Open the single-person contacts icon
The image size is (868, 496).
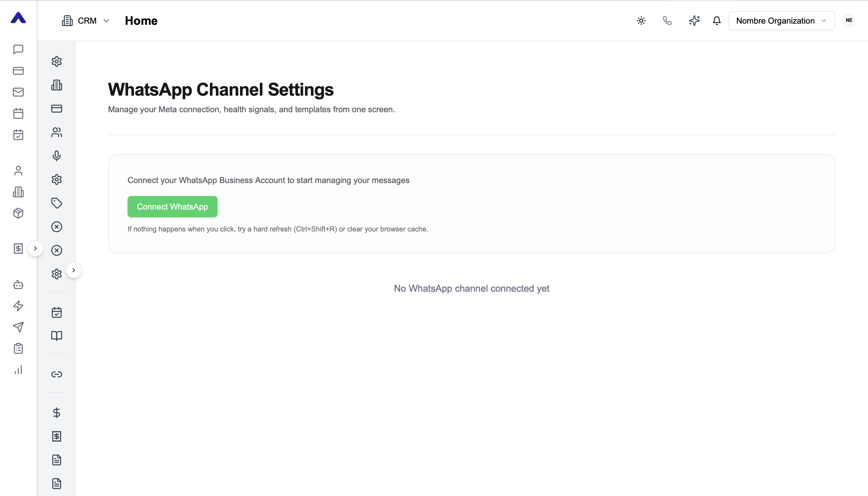18,171
